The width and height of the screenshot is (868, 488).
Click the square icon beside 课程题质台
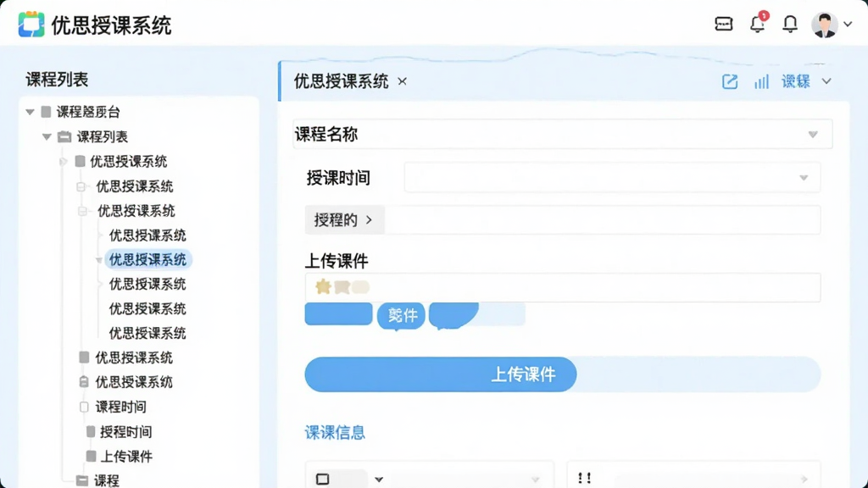pos(46,112)
